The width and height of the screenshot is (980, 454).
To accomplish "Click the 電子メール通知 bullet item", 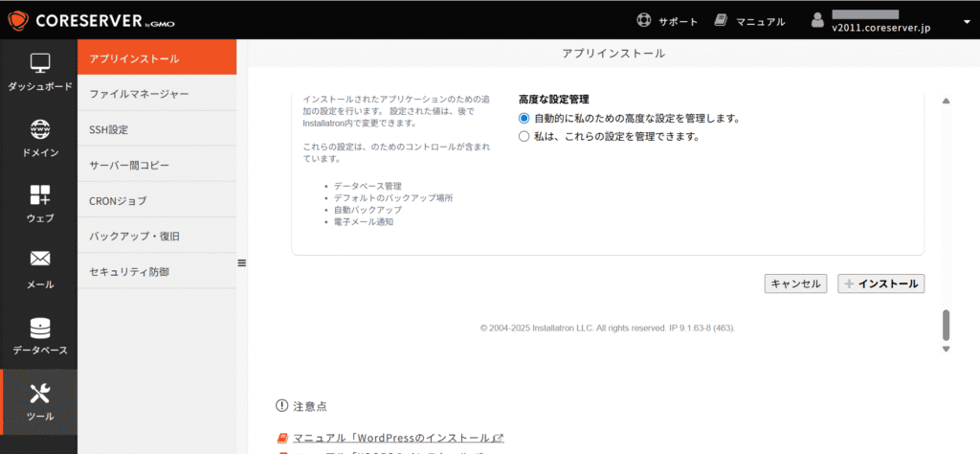I will tap(363, 221).
